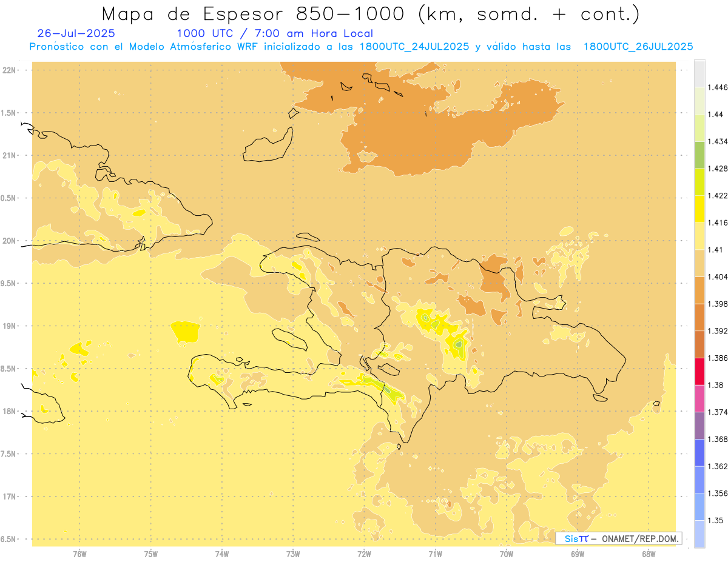The image size is (728, 562).
Task: Click legend value 1.398
Action: pyautogui.click(x=719, y=304)
